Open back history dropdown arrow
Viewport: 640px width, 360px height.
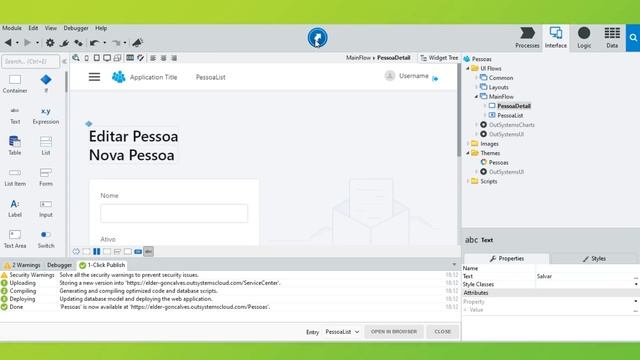17,43
